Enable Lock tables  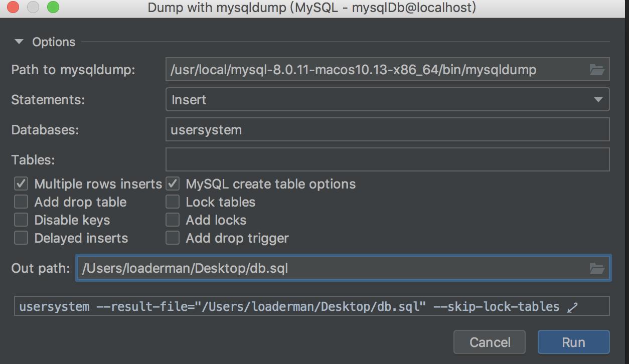173,202
